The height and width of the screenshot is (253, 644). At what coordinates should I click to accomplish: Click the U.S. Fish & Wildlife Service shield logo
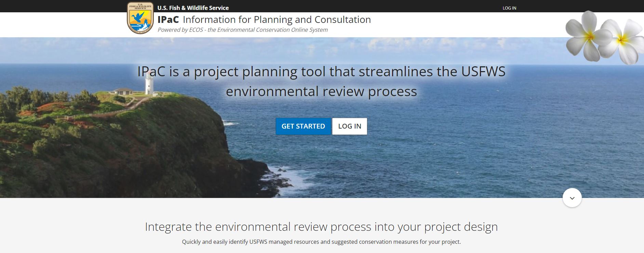click(x=140, y=18)
